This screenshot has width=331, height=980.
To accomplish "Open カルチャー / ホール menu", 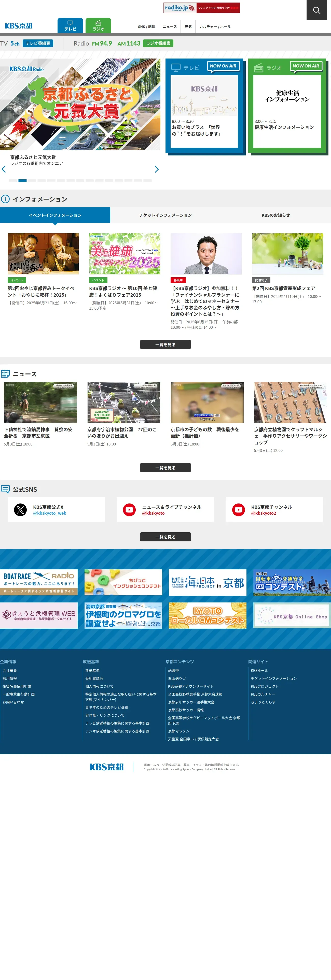I will (x=215, y=27).
